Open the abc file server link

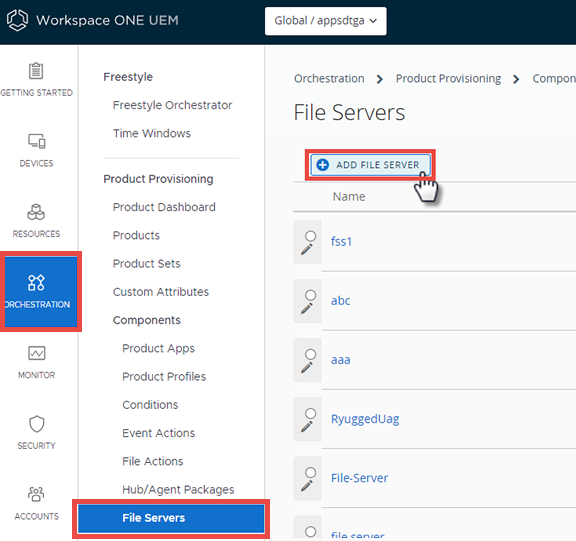tap(341, 301)
